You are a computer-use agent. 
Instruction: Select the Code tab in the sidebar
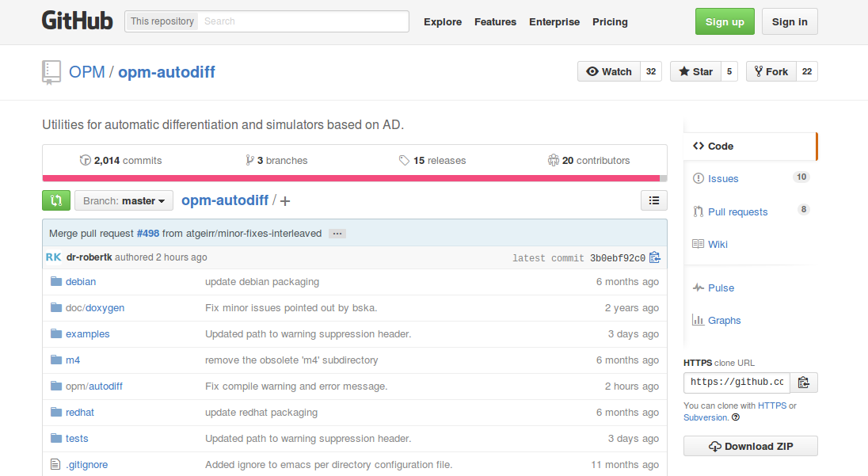(750, 146)
